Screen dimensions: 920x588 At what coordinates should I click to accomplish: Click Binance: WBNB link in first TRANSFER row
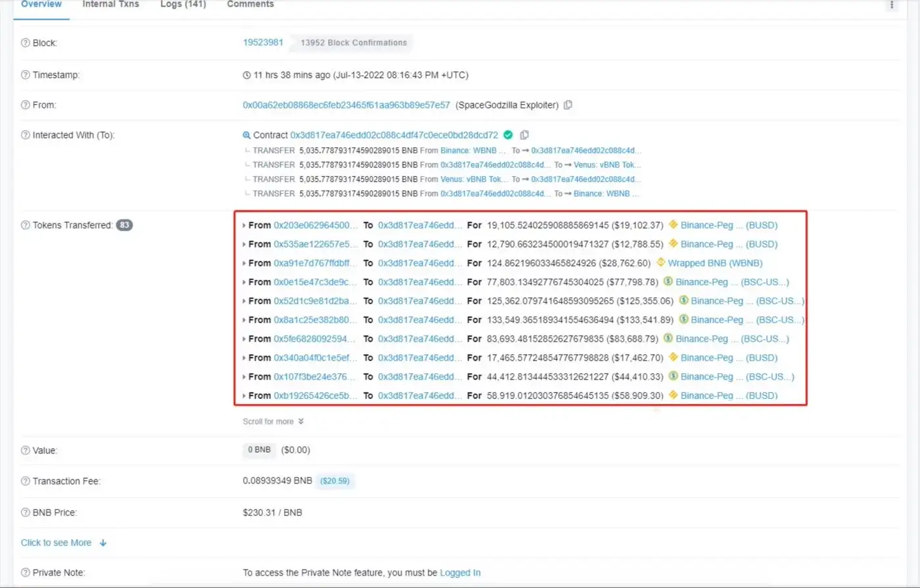(x=473, y=150)
